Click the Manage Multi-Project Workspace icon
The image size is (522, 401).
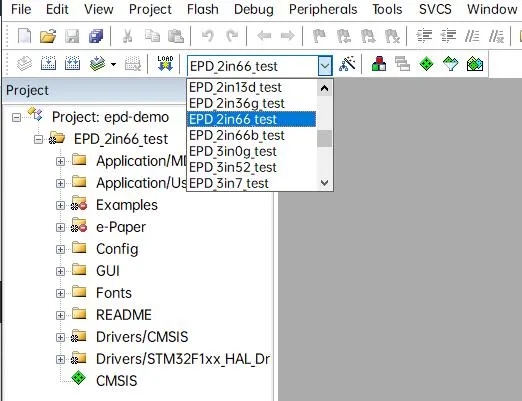coord(402,63)
